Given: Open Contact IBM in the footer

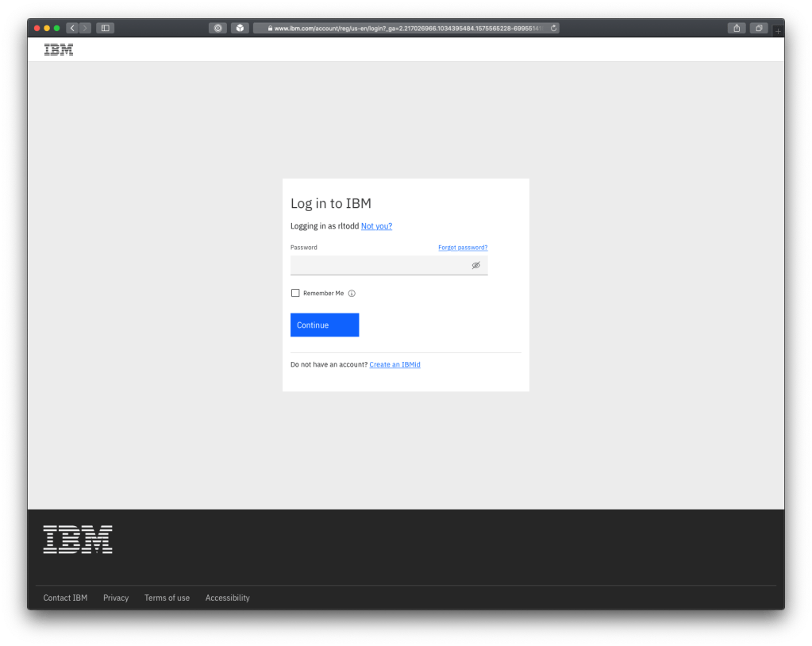Looking at the screenshot, I should 65,598.
